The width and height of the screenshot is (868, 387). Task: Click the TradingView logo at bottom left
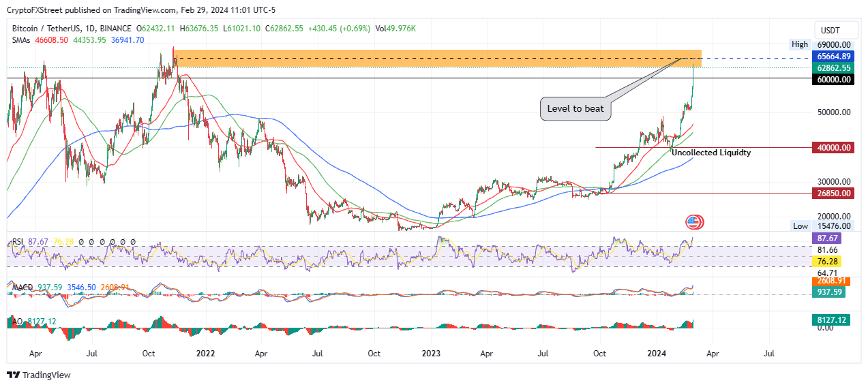(x=39, y=375)
